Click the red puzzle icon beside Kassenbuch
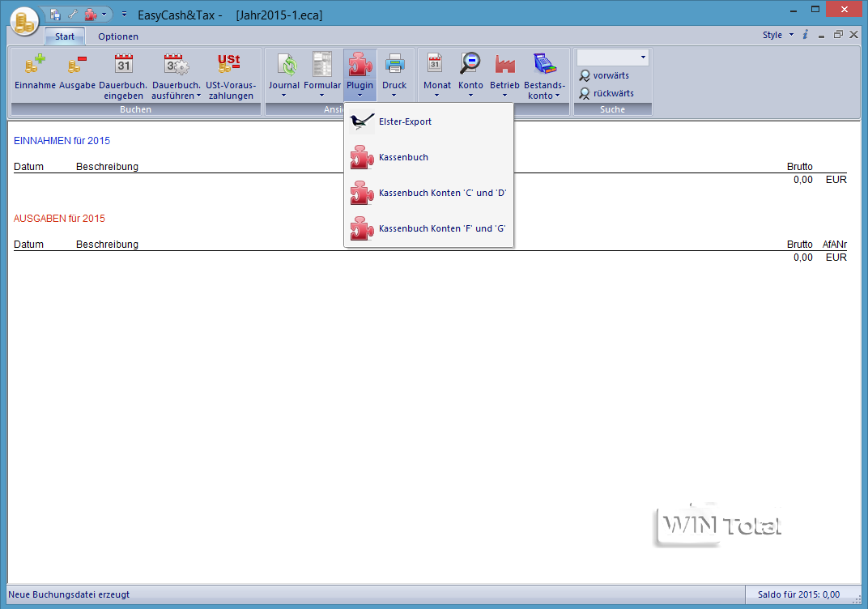The height and width of the screenshot is (609, 868). 362,157
